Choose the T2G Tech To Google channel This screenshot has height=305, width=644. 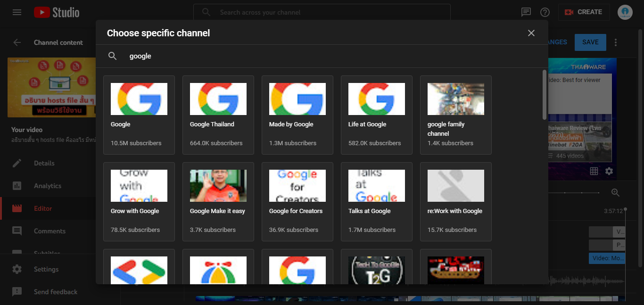377,270
